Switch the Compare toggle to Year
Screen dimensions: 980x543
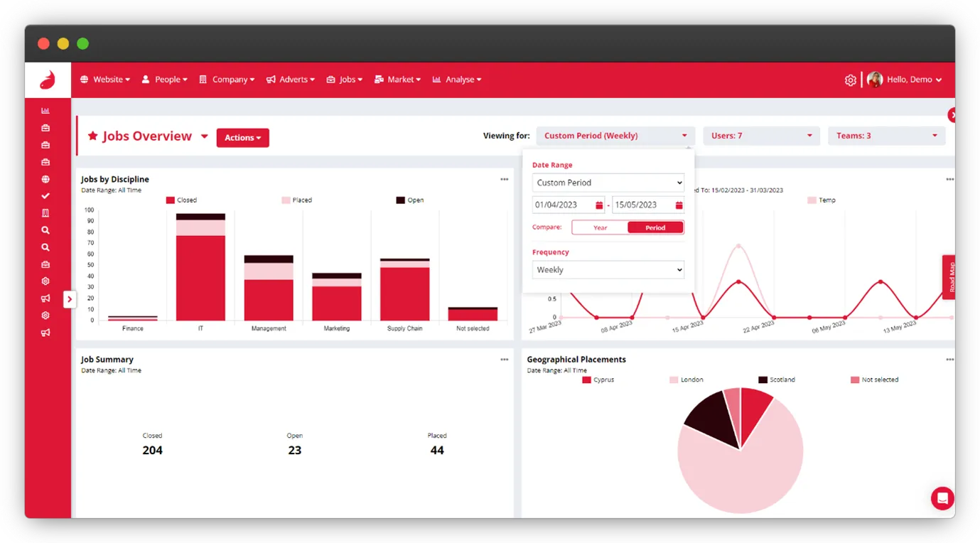point(599,227)
